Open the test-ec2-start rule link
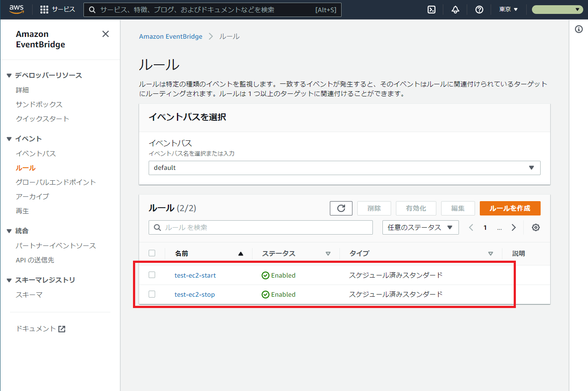This screenshot has width=588, height=391. [x=195, y=275]
